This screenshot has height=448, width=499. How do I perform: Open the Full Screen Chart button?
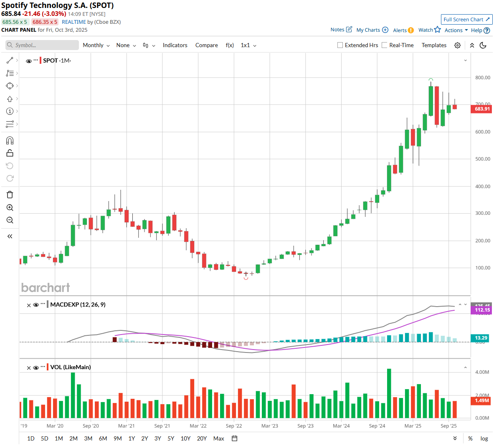pos(466,19)
